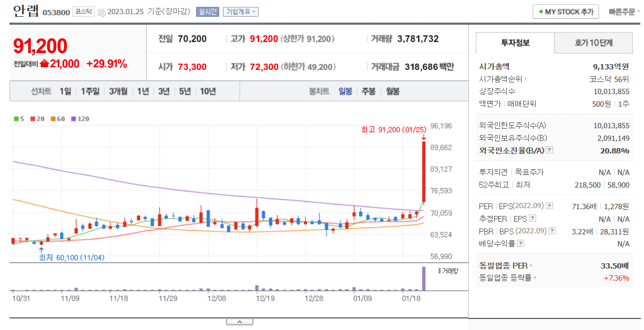Switch to the 호가10단계 tab
This screenshot has height=330, width=644.
pyautogui.click(x=594, y=43)
